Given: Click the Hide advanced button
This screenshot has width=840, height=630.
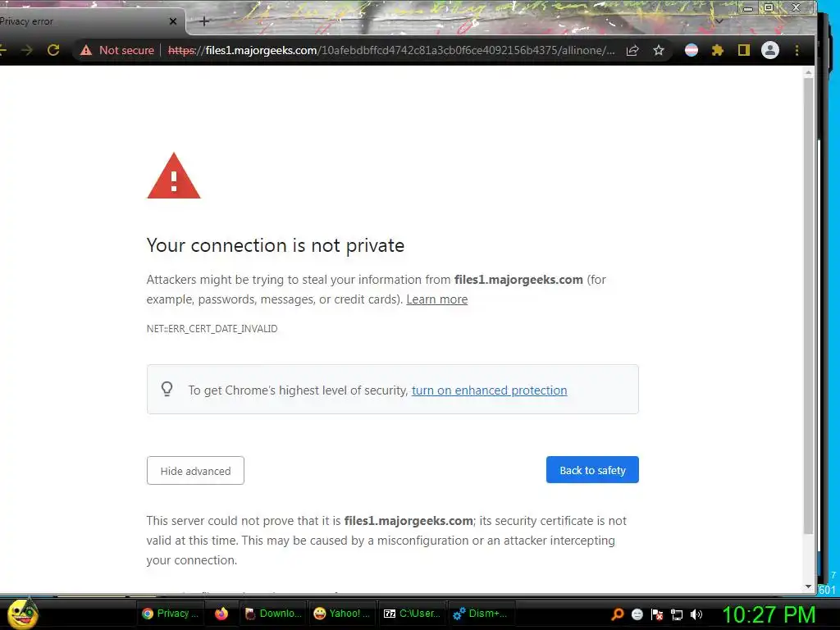Looking at the screenshot, I should 195,470.
